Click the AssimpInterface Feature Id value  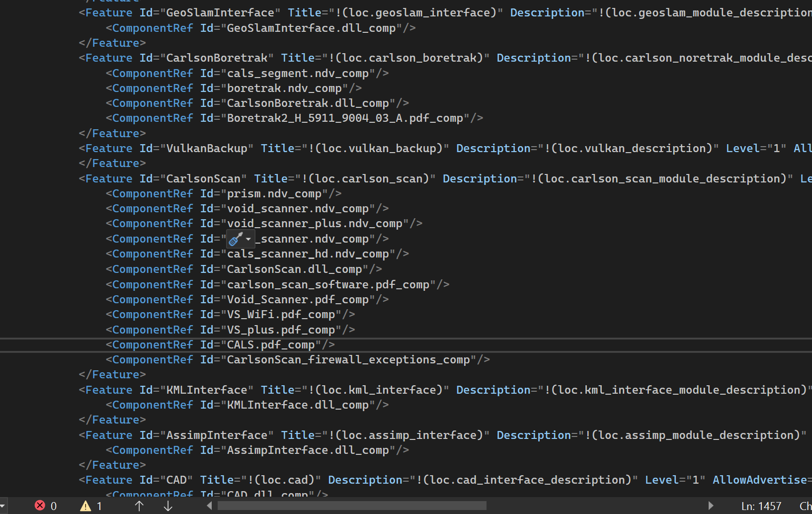click(x=216, y=435)
